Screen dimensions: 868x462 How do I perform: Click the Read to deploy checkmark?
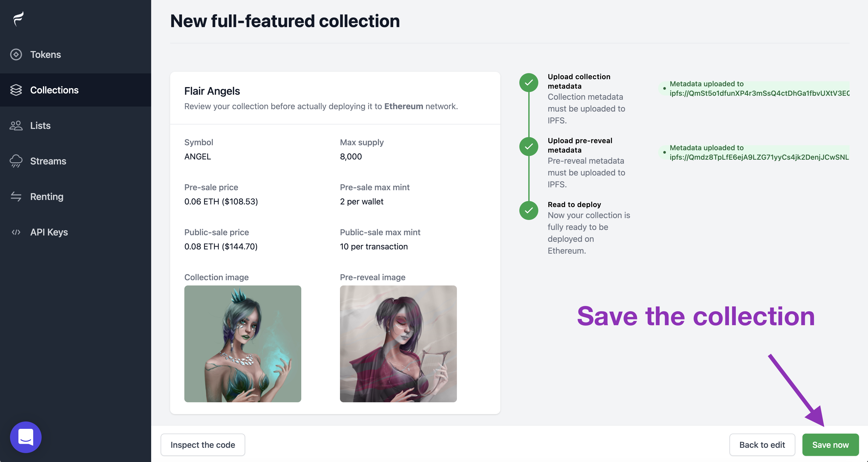click(x=529, y=210)
